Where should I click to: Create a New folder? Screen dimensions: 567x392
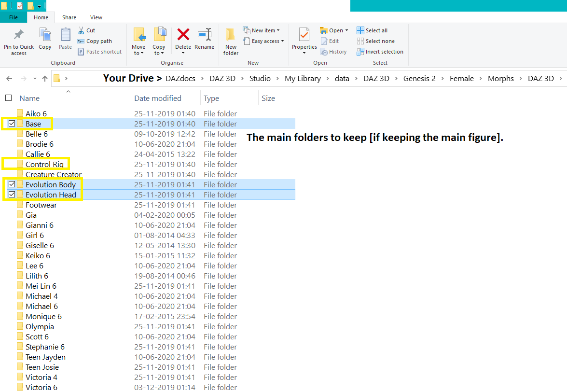231,42
